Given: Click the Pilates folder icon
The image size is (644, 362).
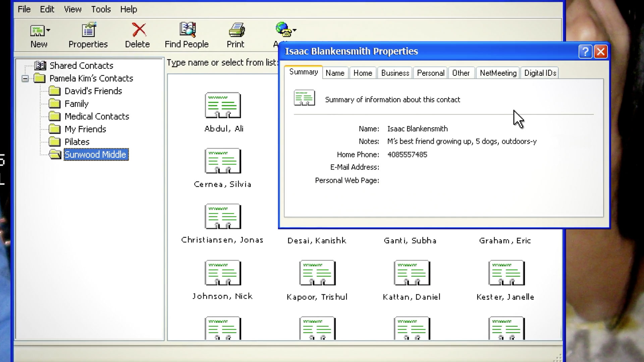Looking at the screenshot, I should coord(55,142).
